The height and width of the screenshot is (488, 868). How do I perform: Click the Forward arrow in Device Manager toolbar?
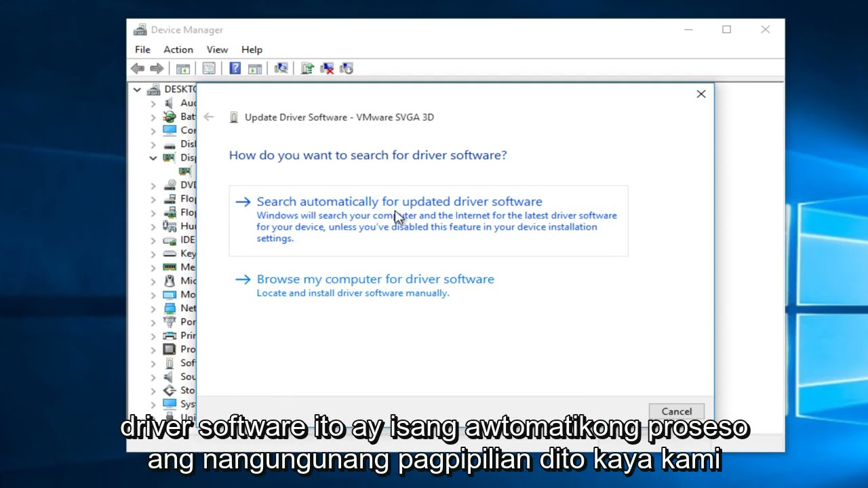(x=157, y=68)
